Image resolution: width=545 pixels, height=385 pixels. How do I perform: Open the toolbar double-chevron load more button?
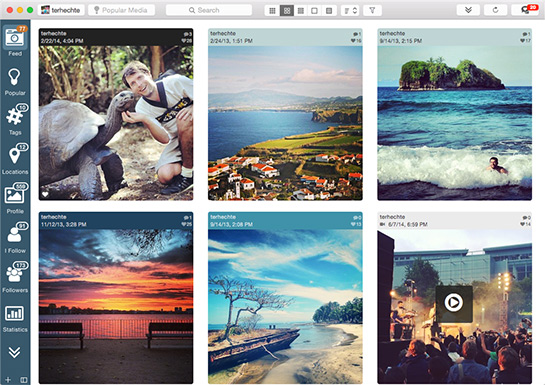pyautogui.click(x=468, y=10)
